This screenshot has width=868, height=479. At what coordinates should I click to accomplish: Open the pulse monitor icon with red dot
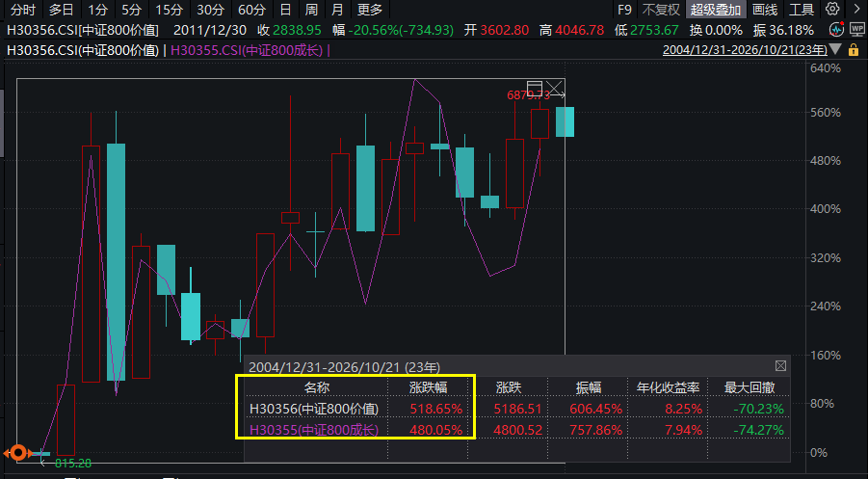click(834, 30)
